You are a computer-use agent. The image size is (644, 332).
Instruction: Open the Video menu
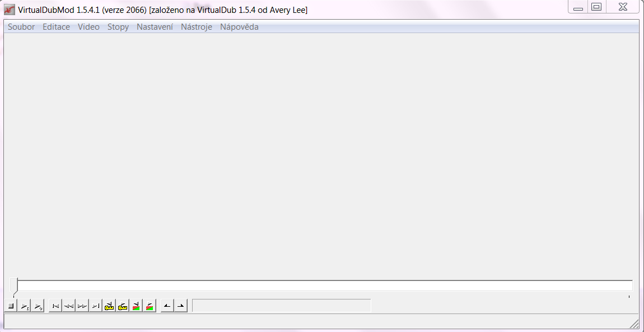click(x=88, y=27)
